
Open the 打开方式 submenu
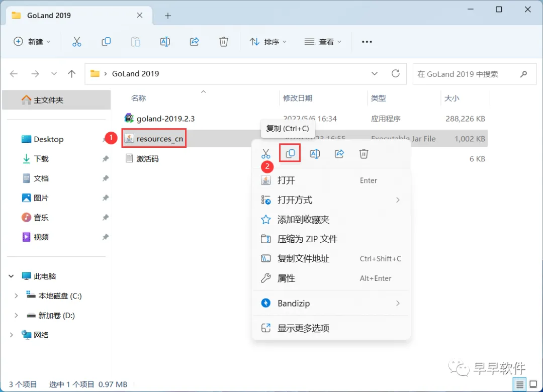[x=331, y=200]
